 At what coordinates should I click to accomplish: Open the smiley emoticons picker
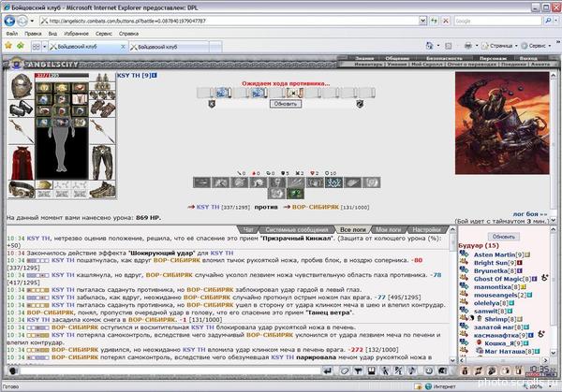[x=429, y=370]
